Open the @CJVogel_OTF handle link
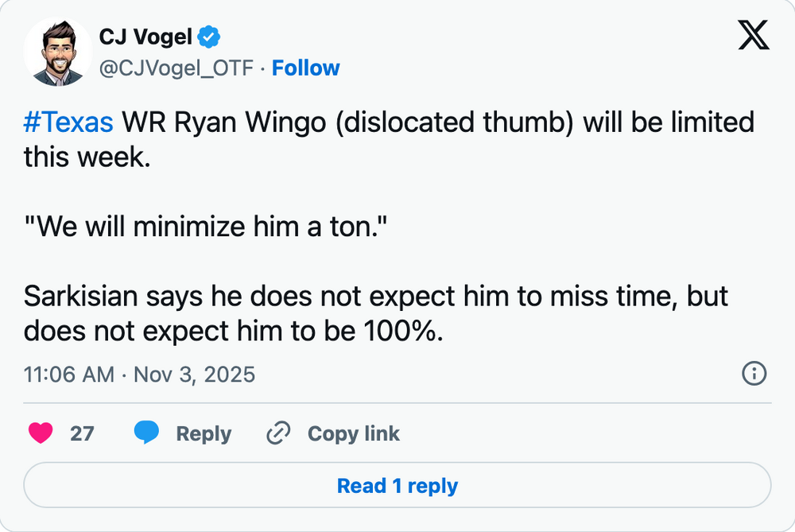 pos(176,68)
